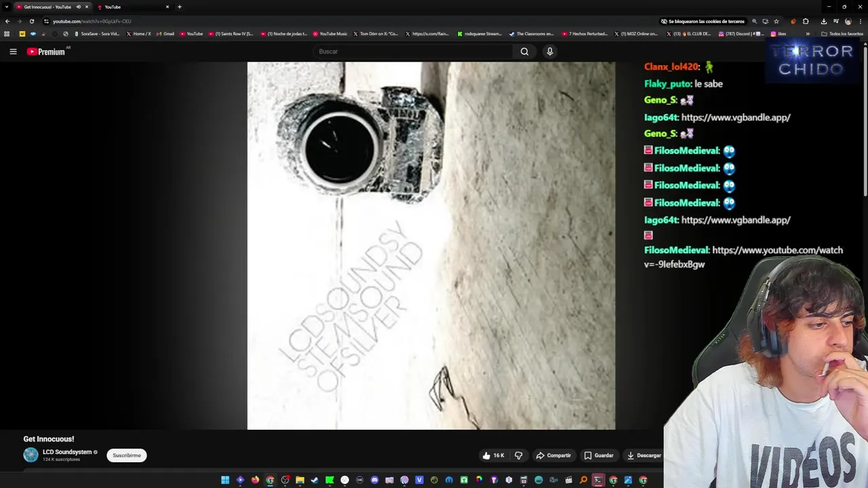Click the Clanx_lol420 chat username
The height and width of the screenshot is (488, 868).
[x=671, y=66]
